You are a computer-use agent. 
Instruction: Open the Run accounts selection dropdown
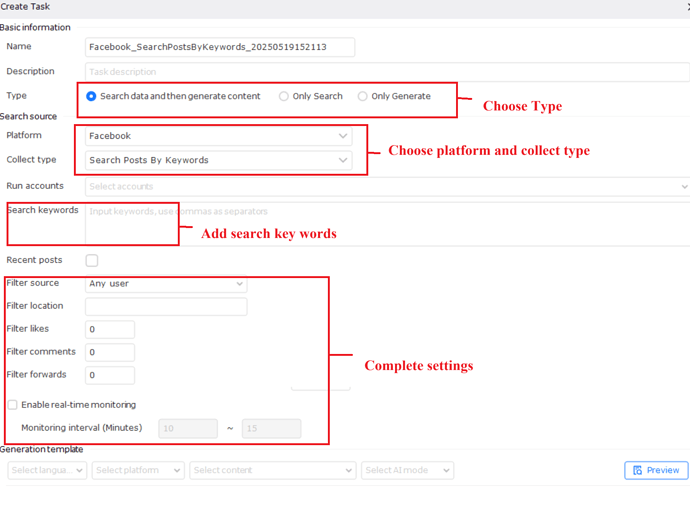point(387,186)
